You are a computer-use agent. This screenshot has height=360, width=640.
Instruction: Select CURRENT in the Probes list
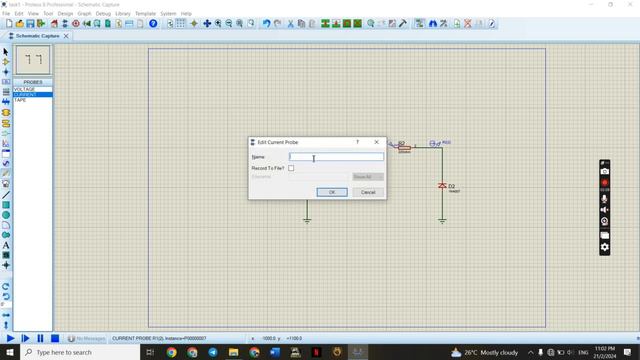click(33, 94)
